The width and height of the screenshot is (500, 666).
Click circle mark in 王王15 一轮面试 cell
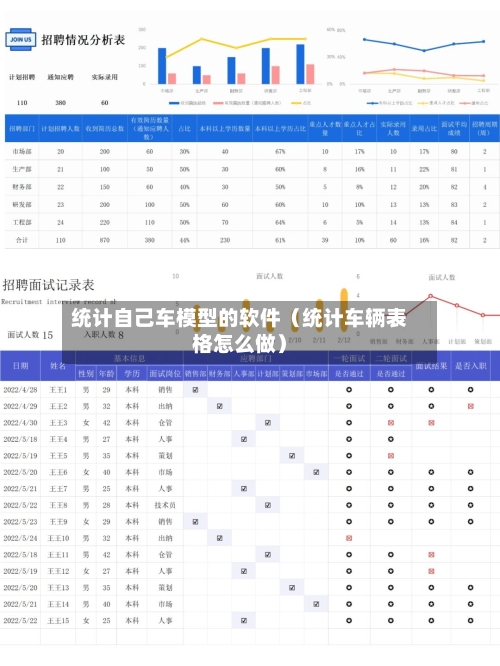[x=349, y=621]
